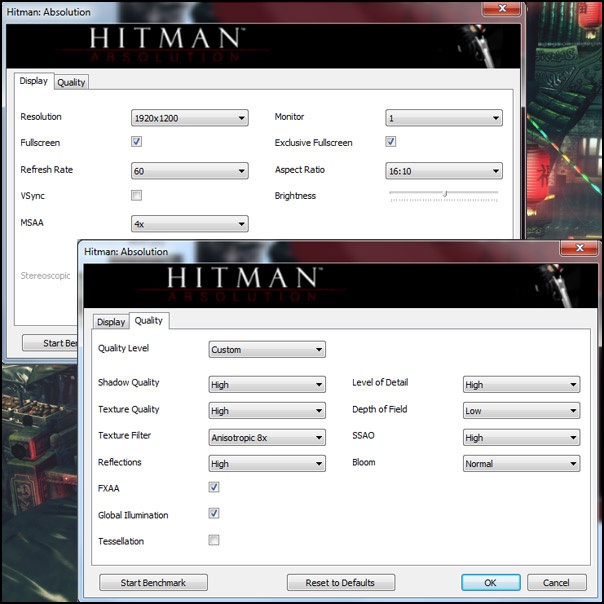Switch to Display tab in the front window
This screenshot has height=604, width=604.
[x=111, y=322]
